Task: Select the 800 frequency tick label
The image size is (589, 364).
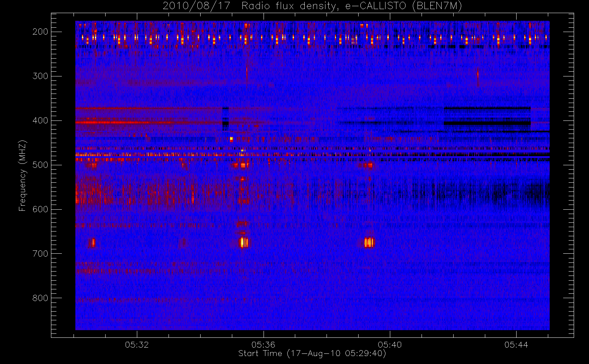Action: pos(40,298)
